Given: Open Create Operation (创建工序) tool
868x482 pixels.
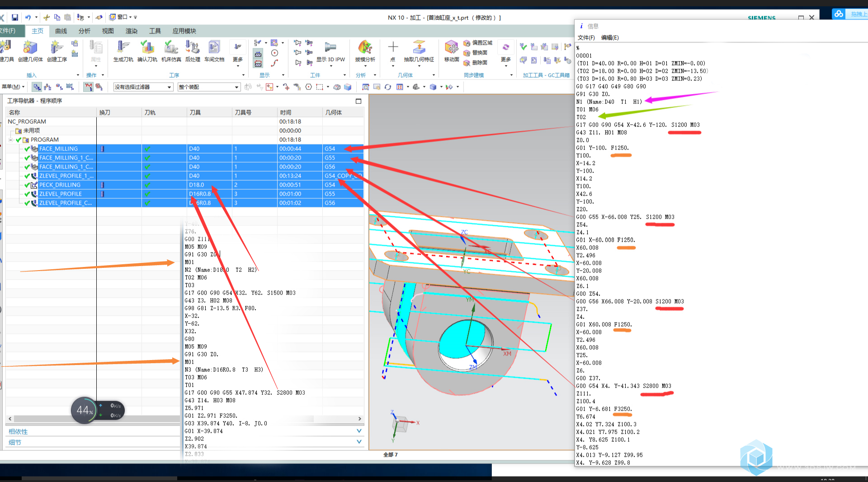Looking at the screenshot, I should click(x=57, y=51).
